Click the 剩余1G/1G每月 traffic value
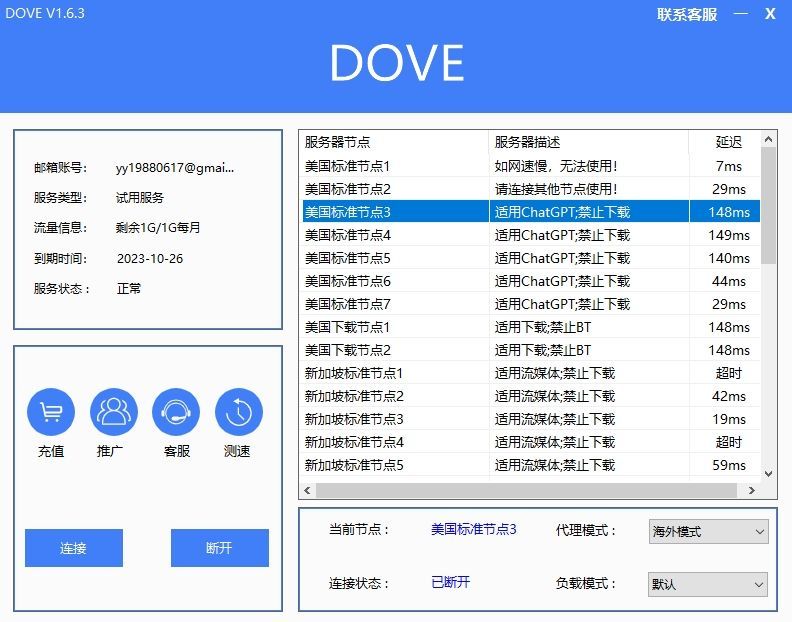Viewport: 792px width, 622px height. pyautogui.click(x=158, y=227)
